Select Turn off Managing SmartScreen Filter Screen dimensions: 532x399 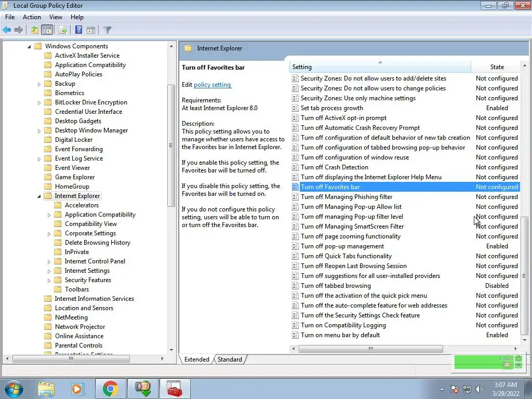405,227
